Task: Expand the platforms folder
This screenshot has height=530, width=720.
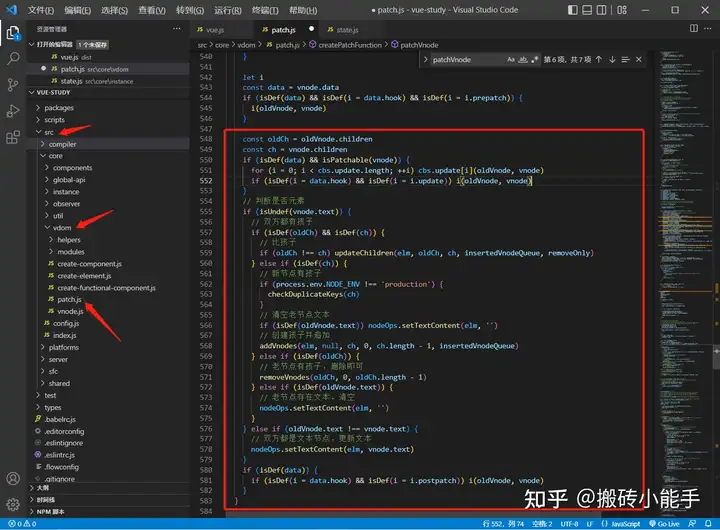Action: (x=63, y=348)
